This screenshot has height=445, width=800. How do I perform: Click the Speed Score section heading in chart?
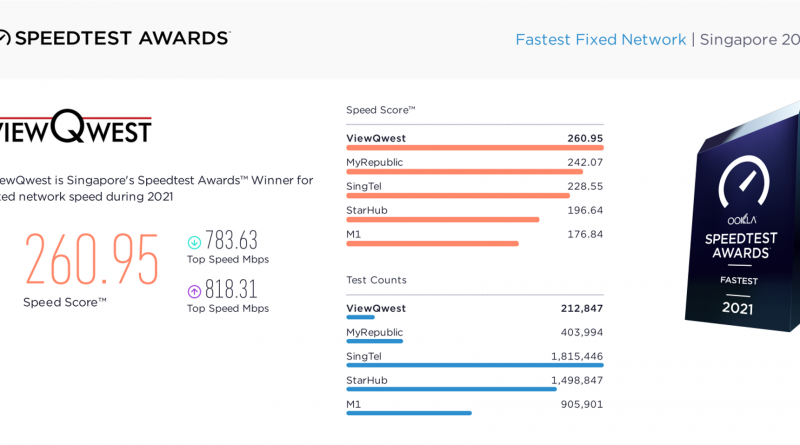coord(381,110)
